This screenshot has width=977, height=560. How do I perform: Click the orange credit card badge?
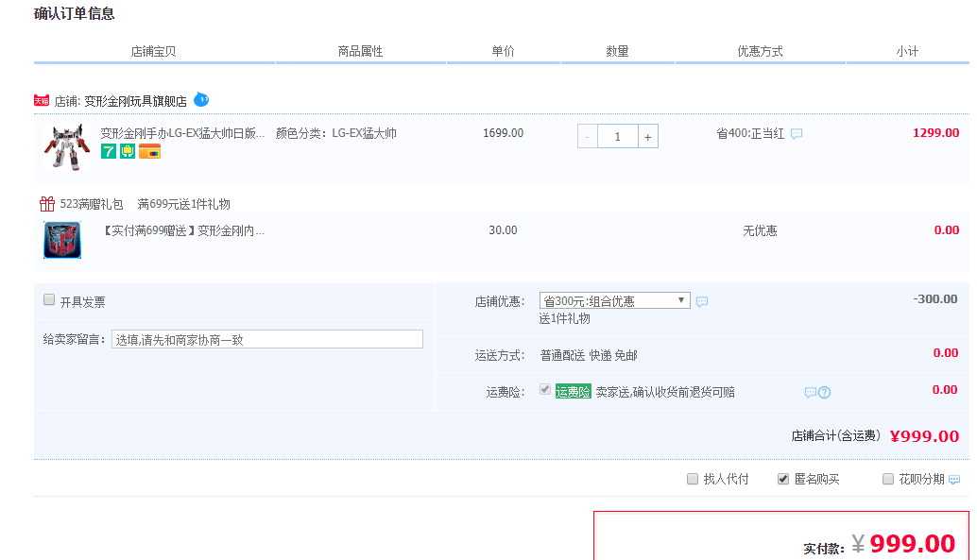(149, 151)
